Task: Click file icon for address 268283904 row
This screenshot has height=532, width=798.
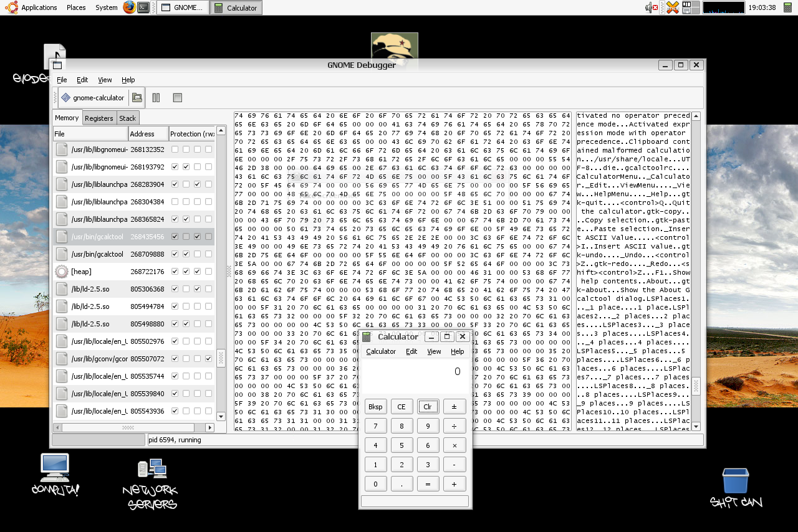Action: coord(61,184)
